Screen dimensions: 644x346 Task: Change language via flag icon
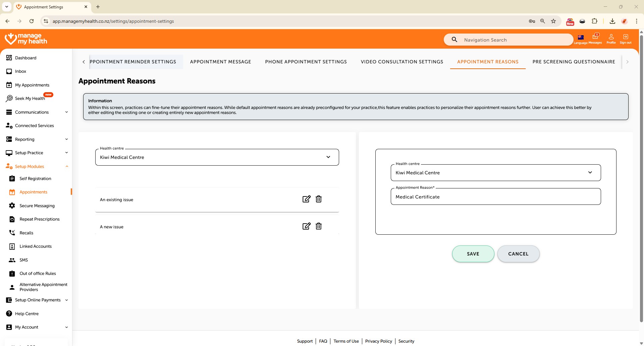pos(581,39)
